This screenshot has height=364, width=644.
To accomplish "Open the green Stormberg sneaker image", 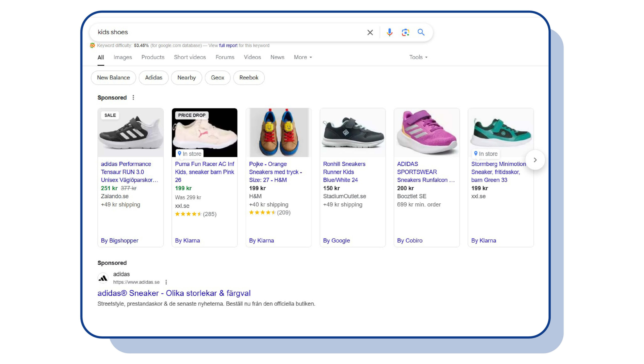I will tap(501, 133).
